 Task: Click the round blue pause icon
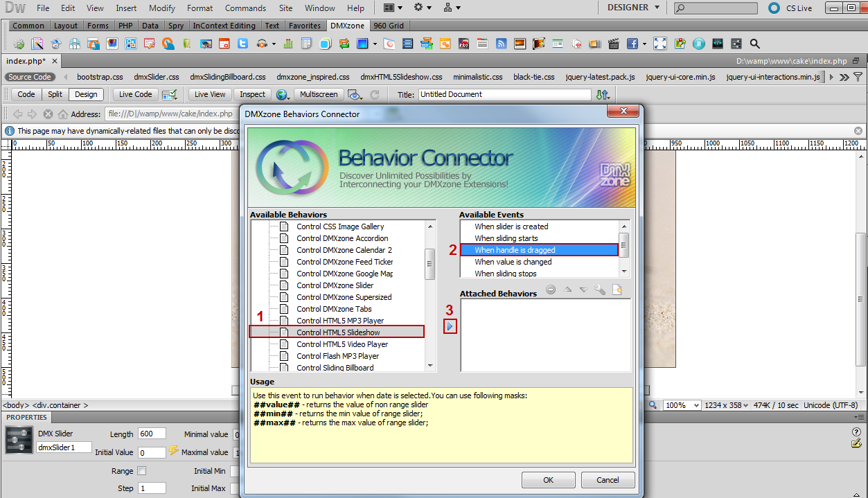tap(699, 44)
